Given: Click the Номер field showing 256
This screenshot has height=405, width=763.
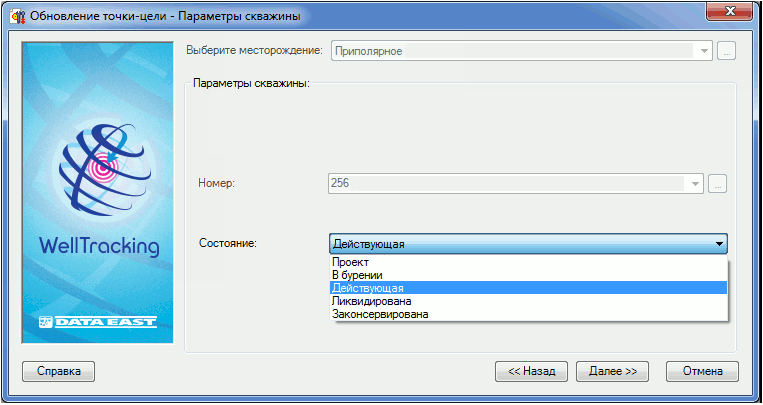Looking at the screenshot, I should pyautogui.click(x=505, y=184).
